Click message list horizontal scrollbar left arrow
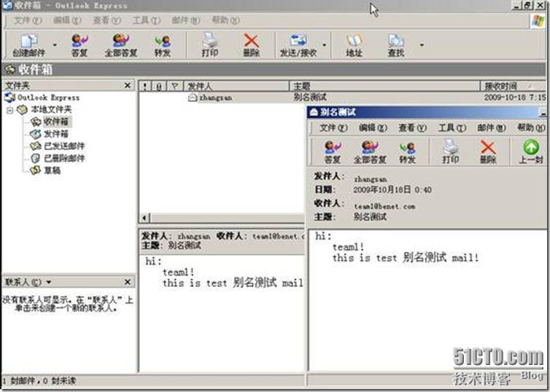 click(x=144, y=218)
